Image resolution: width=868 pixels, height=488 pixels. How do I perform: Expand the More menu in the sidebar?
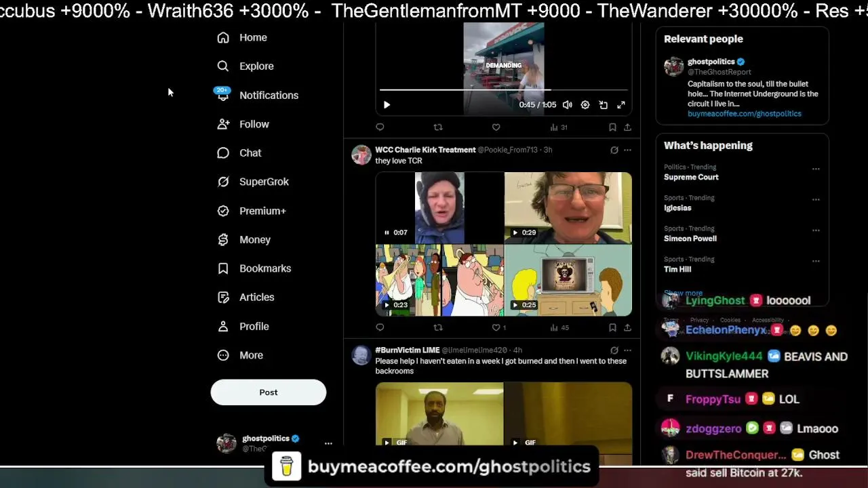click(240, 355)
